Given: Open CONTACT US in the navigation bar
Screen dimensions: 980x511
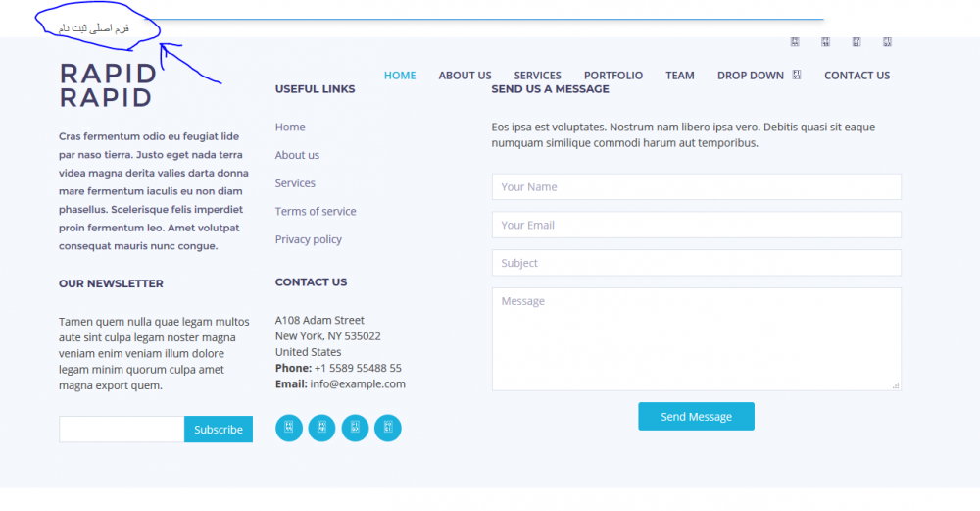Looking at the screenshot, I should (x=857, y=76).
